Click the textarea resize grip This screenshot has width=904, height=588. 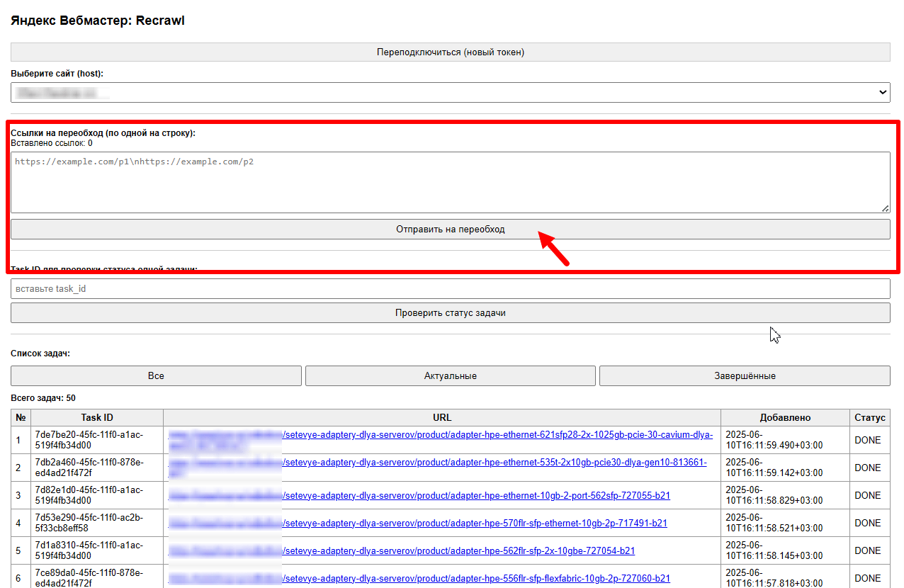tap(885, 208)
